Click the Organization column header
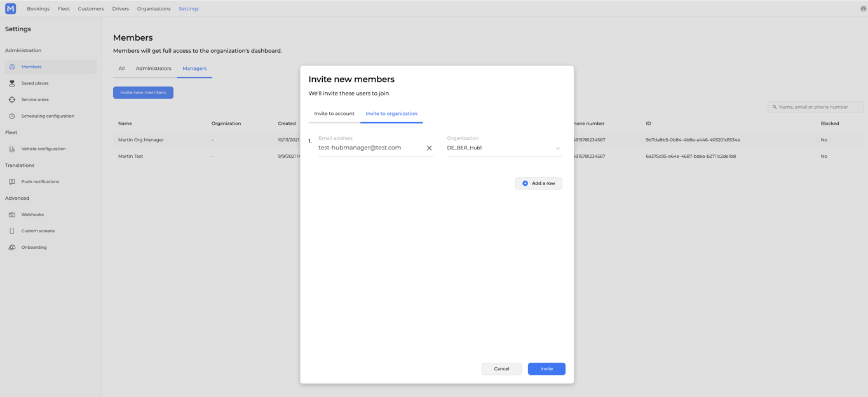 pos(226,123)
